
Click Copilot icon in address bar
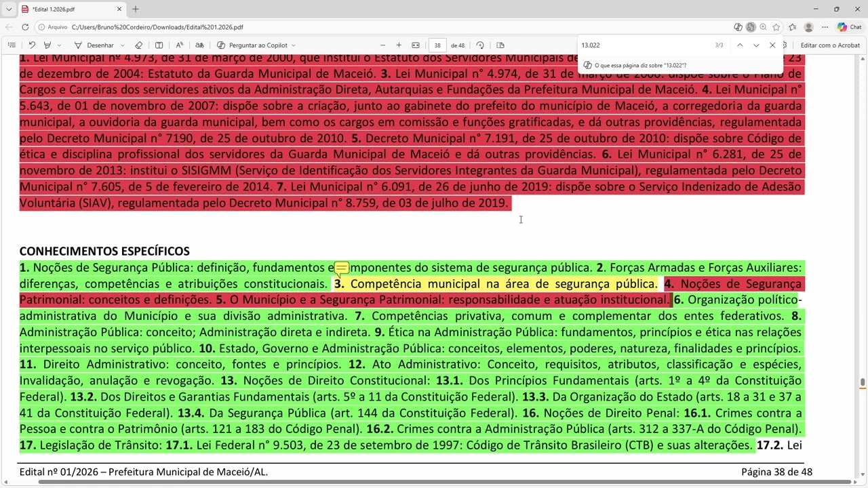coord(738,27)
